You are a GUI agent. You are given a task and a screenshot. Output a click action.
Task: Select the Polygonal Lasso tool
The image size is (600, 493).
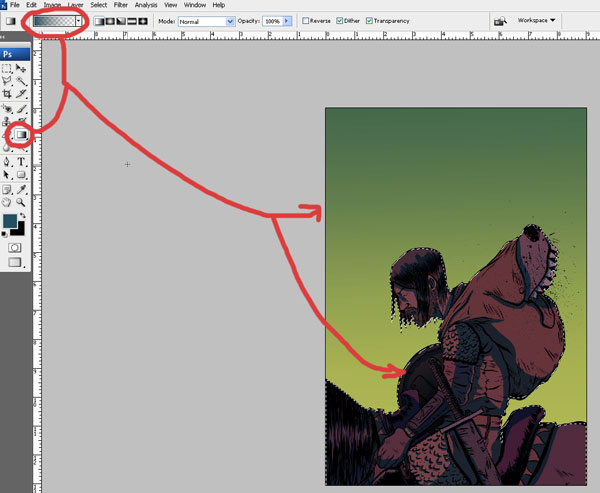[x=7, y=81]
